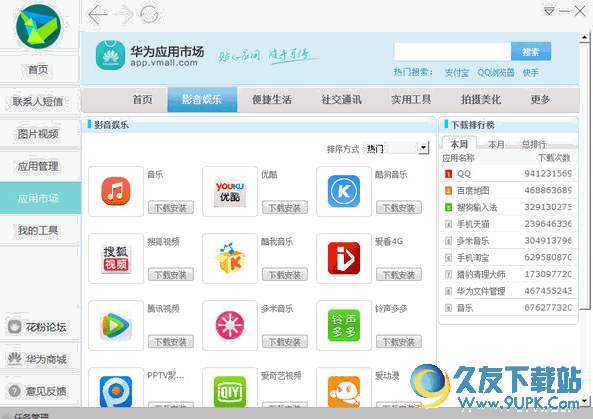Screen dimensions: 593x419
Task: Click the scrollbar down arrow
Action: [585, 400]
